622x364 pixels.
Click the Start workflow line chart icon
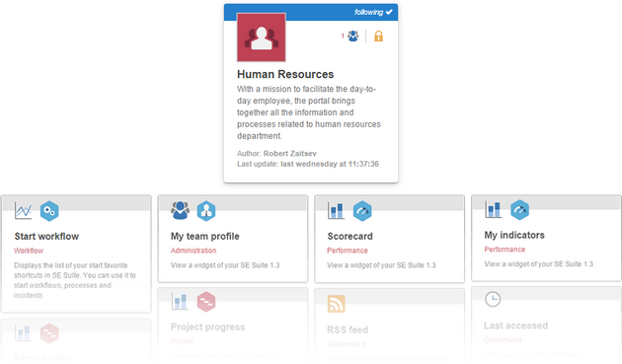pyautogui.click(x=23, y=210)
